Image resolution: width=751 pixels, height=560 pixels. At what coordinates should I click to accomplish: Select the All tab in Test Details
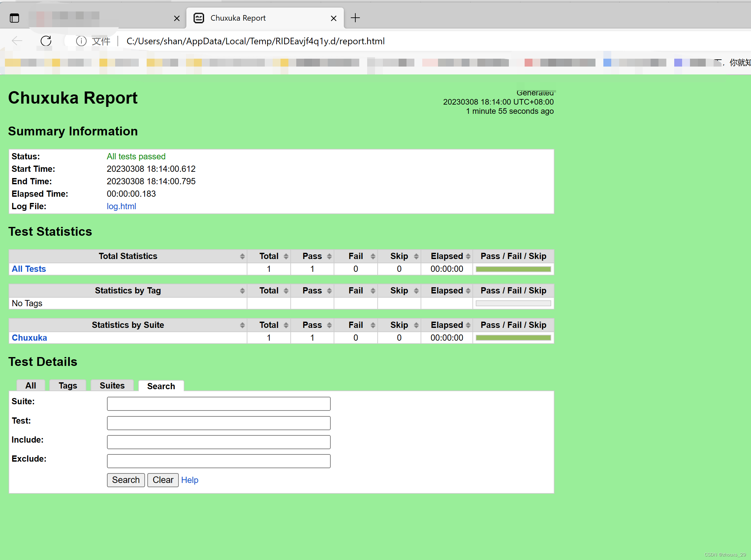[x=31, y=386]
